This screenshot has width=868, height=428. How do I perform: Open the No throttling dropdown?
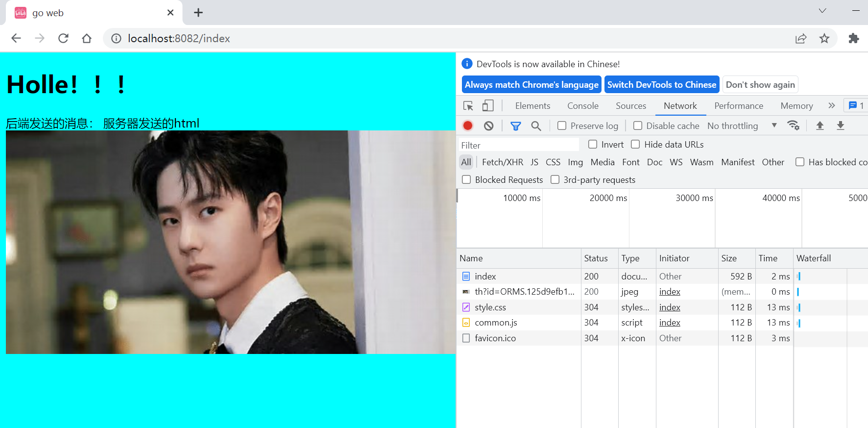(742, 126)
